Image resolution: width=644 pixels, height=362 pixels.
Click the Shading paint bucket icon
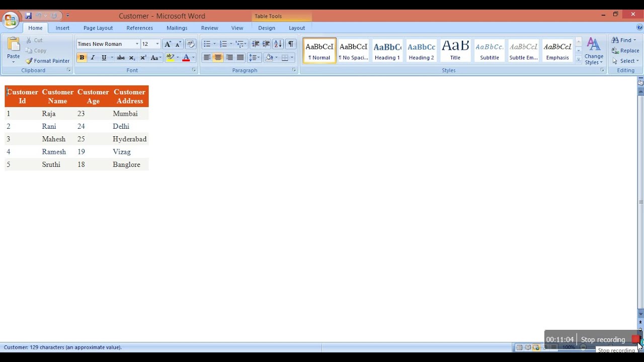click(x=269, y=58)
